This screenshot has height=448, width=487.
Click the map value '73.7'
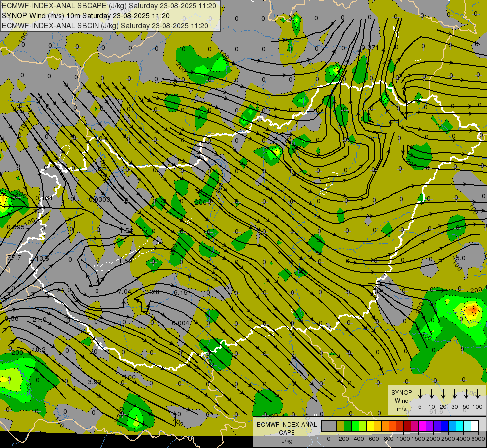coord(14,258)
